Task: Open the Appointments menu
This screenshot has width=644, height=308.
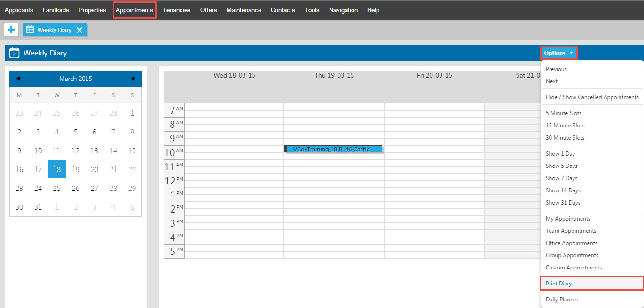Action: 134,10
